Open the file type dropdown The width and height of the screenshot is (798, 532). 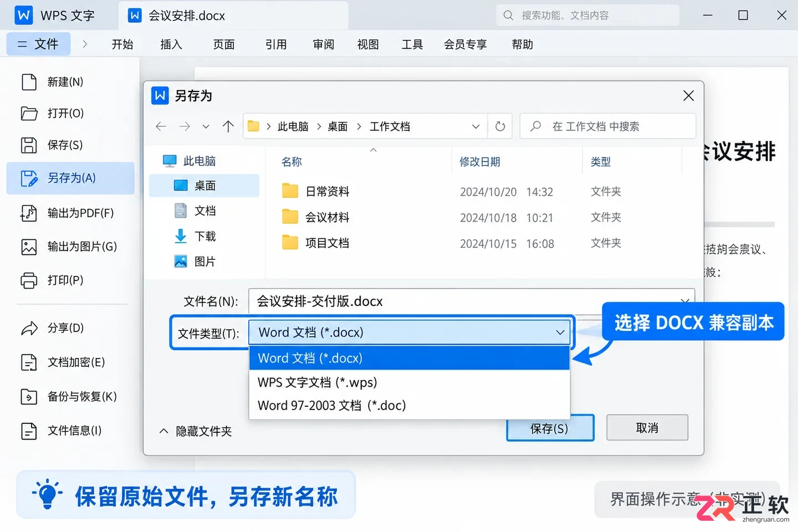tap(560, 332)
